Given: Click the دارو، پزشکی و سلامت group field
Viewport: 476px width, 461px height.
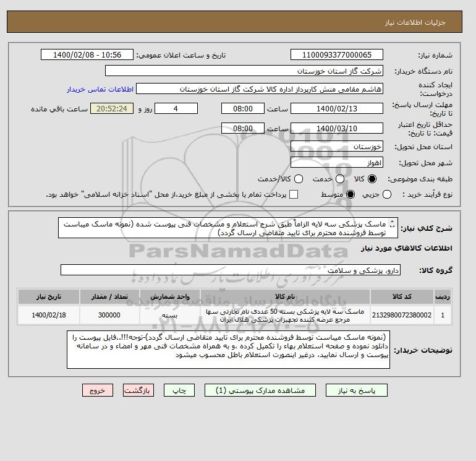Looking at the screenshot, I should pyautogui.click(x=231, y=270).
